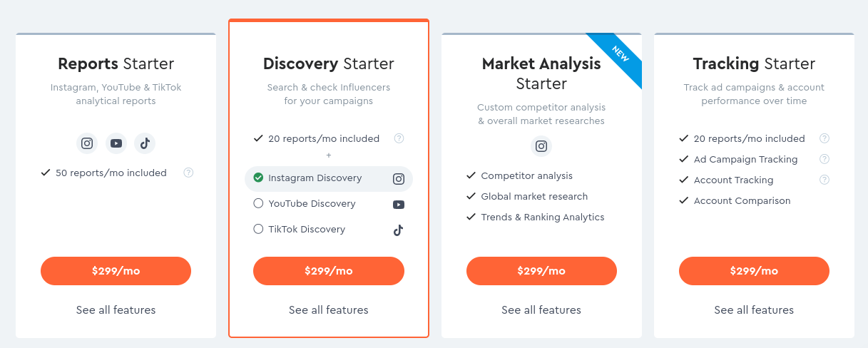Click help icon for Tracking 20 reports/mo included

tap(824, 138)
